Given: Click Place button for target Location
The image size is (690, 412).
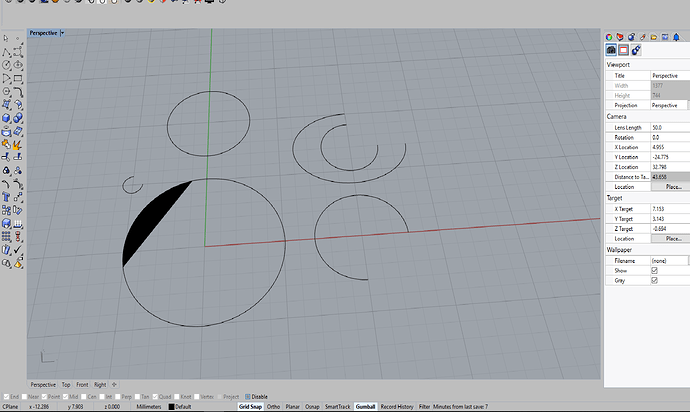Looking at the screenshot, I should [x=671, y=239].
